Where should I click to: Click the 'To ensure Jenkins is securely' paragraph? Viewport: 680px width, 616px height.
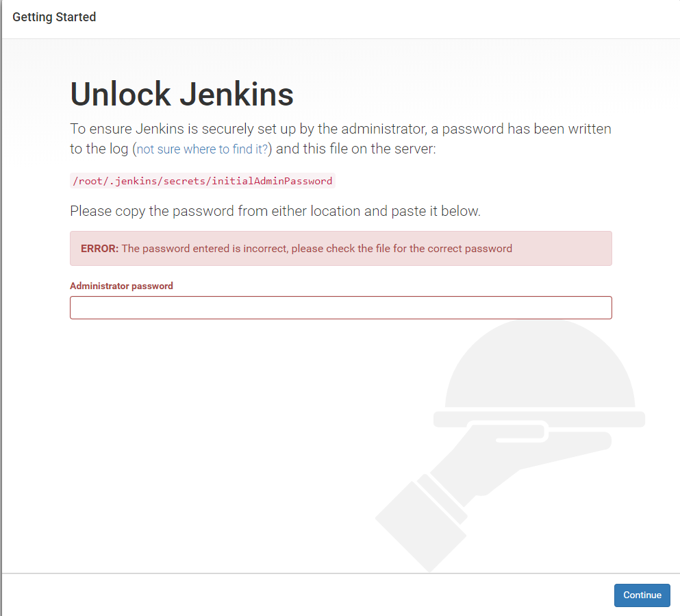[340, 129]
